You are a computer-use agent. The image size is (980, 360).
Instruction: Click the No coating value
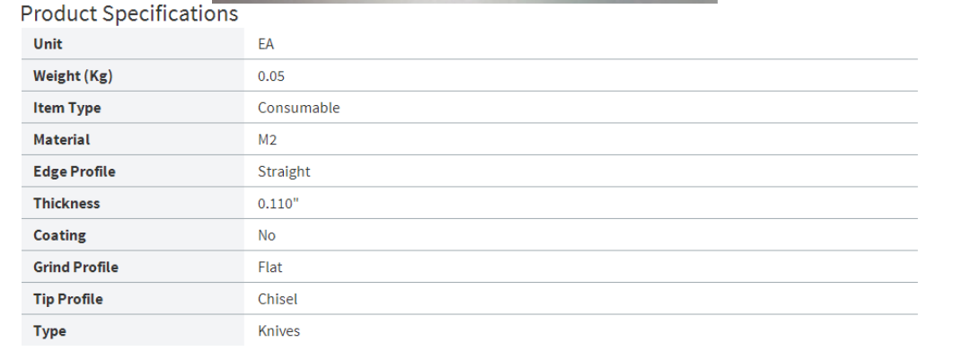click(267, 235)
